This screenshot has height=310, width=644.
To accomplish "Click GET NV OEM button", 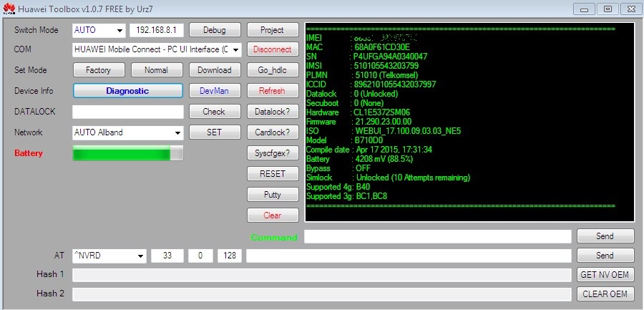I will [x=605, y=275].
